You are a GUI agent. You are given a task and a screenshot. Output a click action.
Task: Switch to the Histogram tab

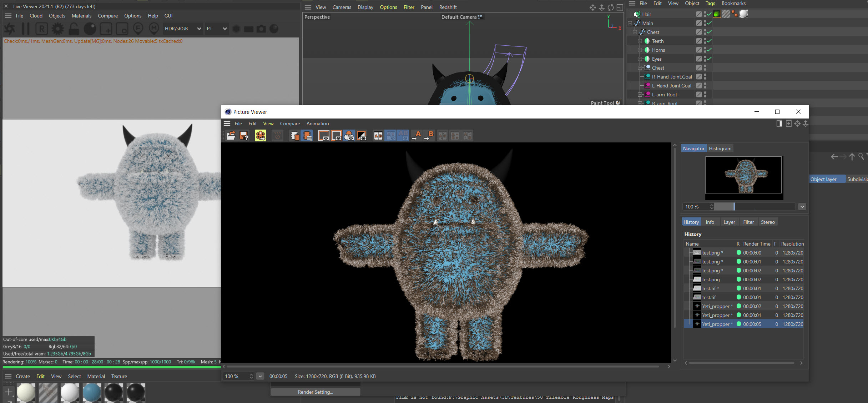pyautogui.click(x=720, y=148)
